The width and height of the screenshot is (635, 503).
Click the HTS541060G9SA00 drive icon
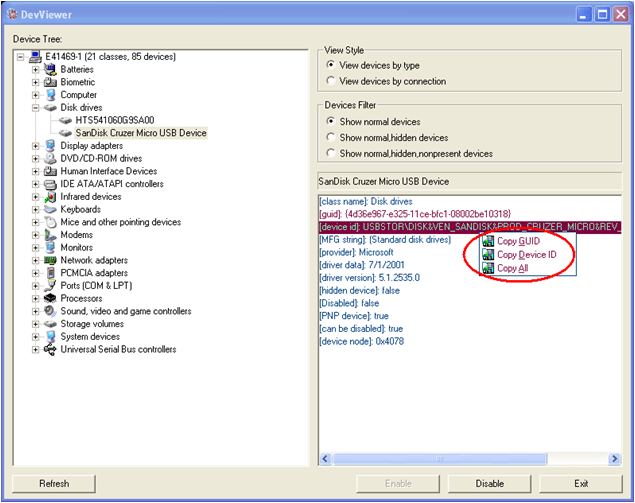click(x=65, y=120)
